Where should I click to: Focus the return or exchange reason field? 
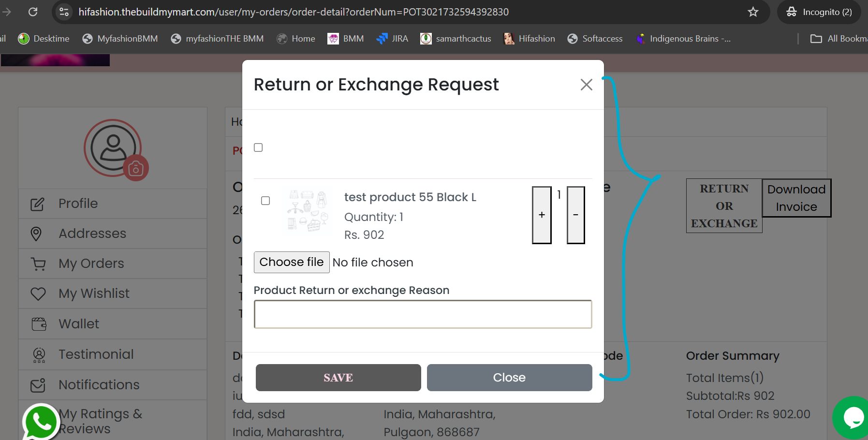[x=423, y=314]
